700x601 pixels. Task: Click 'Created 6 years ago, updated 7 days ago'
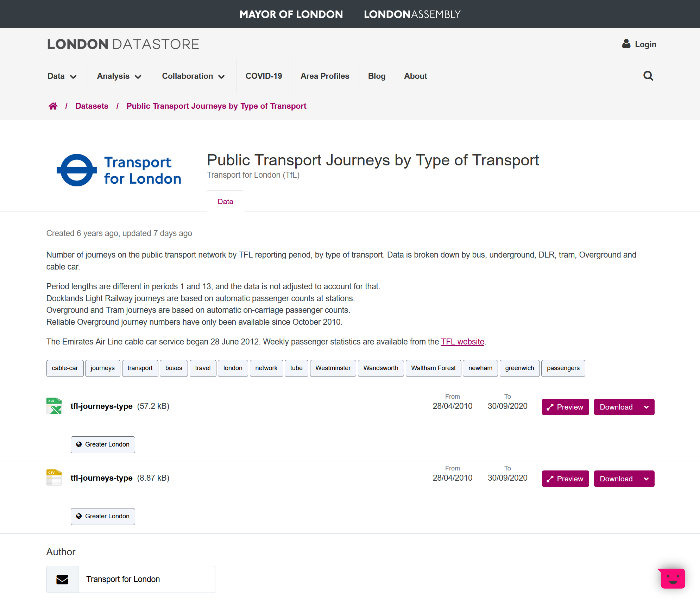coord(119,233)
